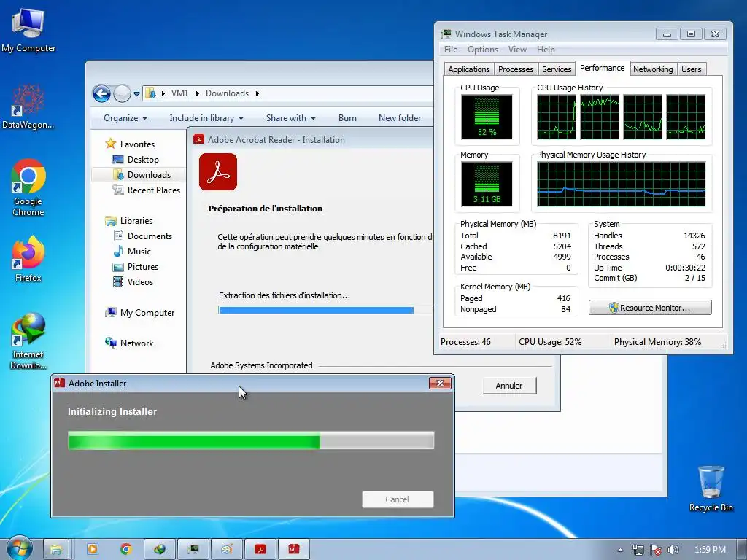Open Windows Explorer taskbar icon

tap(56, 550)
